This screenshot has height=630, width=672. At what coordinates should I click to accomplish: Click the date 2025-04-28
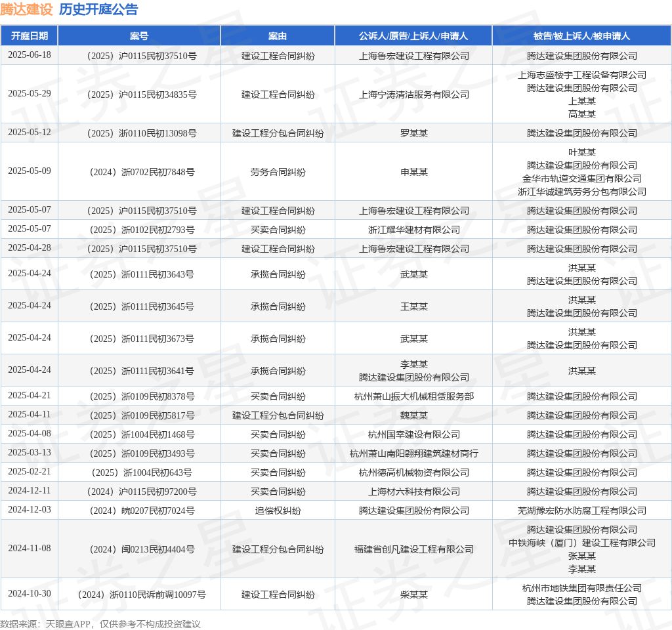(29, 247)
